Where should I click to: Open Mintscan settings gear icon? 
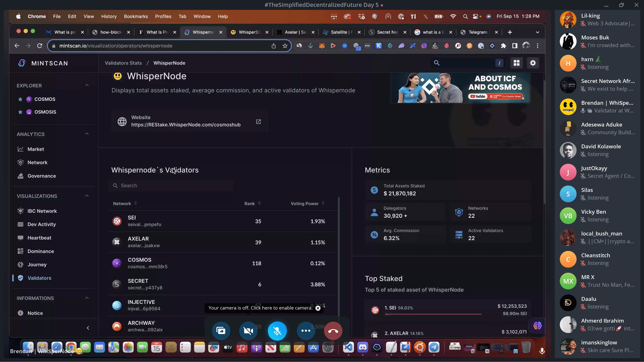click(x=533, y=63)
